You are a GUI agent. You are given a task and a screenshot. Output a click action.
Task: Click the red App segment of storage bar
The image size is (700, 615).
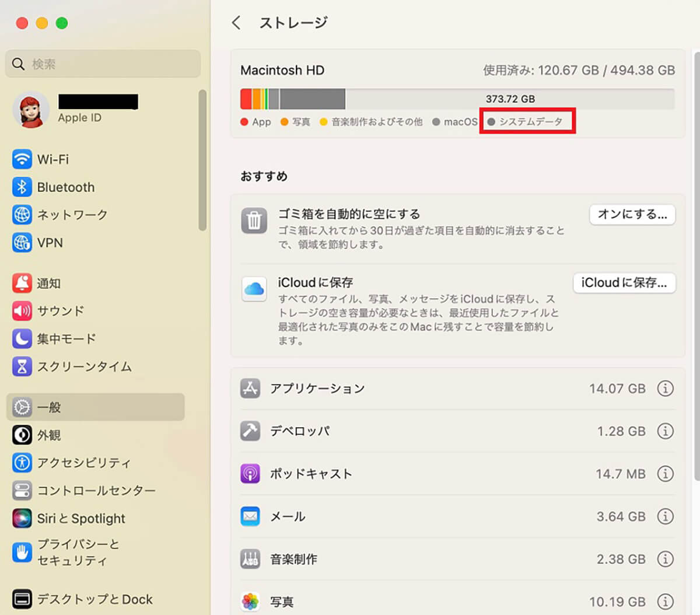click(x=246, y=99)
